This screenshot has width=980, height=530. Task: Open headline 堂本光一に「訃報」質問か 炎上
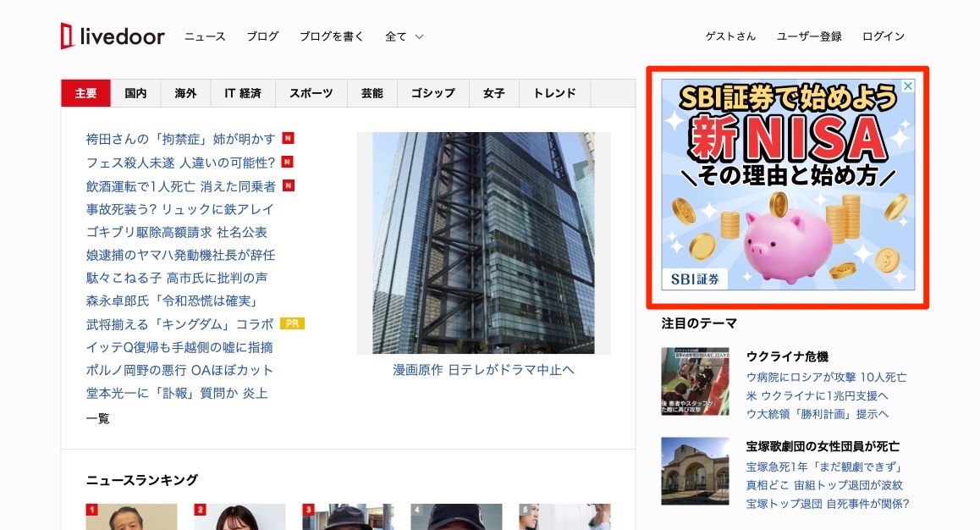177,393
